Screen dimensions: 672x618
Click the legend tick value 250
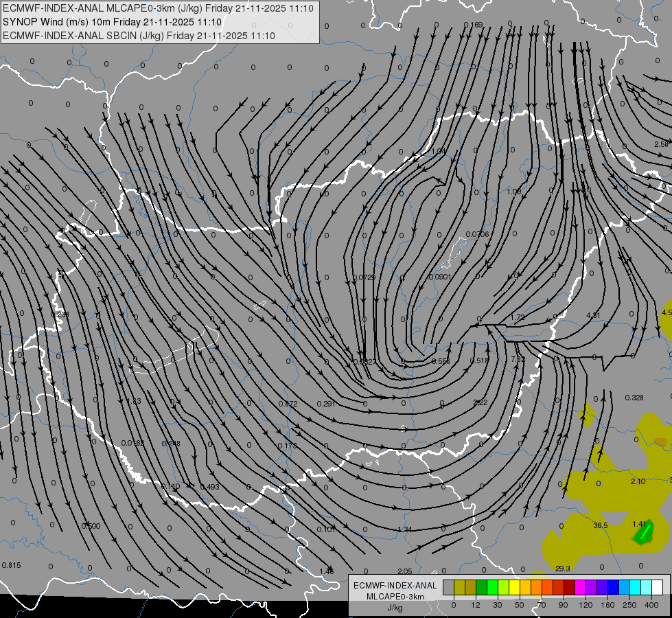pos(629,605)
